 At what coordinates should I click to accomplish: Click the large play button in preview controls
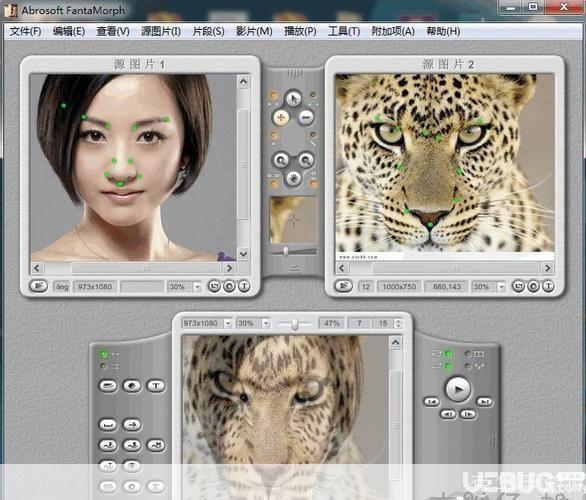(458, 389)
